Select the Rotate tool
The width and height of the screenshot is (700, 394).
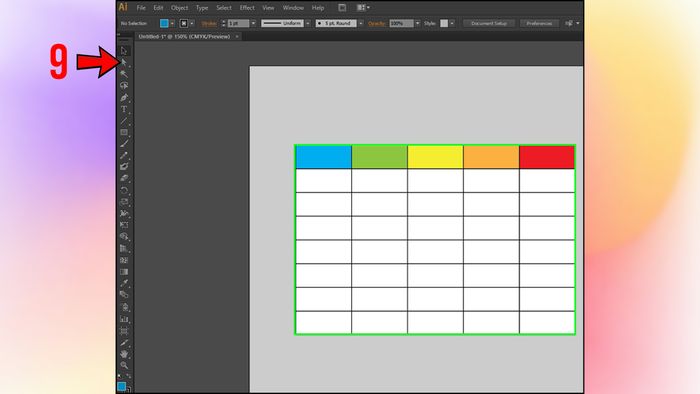pyautogui.click(x=124, y=191)
